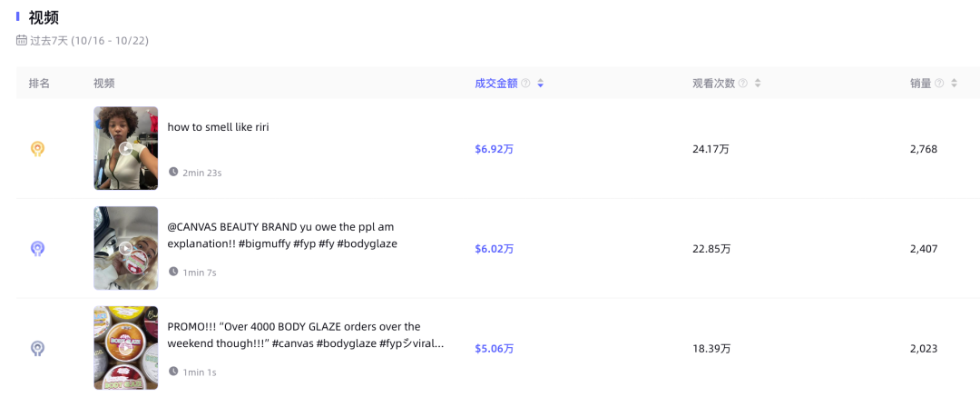Image resolution: width=980 pixels, height=397 pixels.
Task: Play the 'how to smell like riri' video
Action: click(x=125, y=148)
